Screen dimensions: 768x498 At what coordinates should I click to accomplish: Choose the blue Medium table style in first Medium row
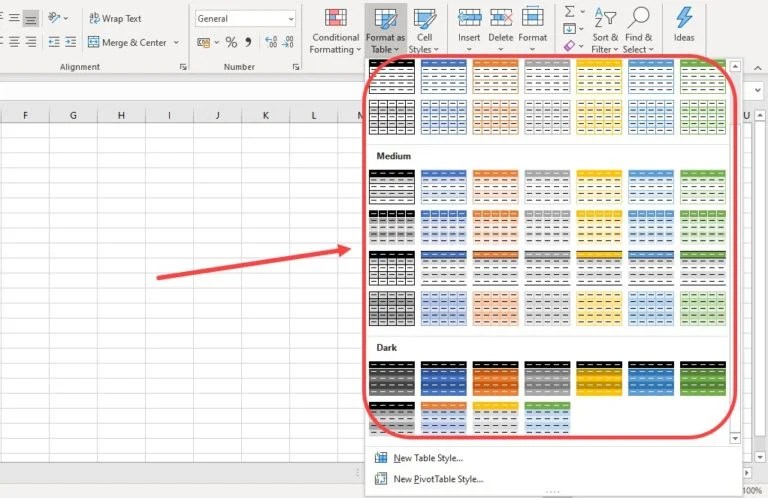coord(443,187)
